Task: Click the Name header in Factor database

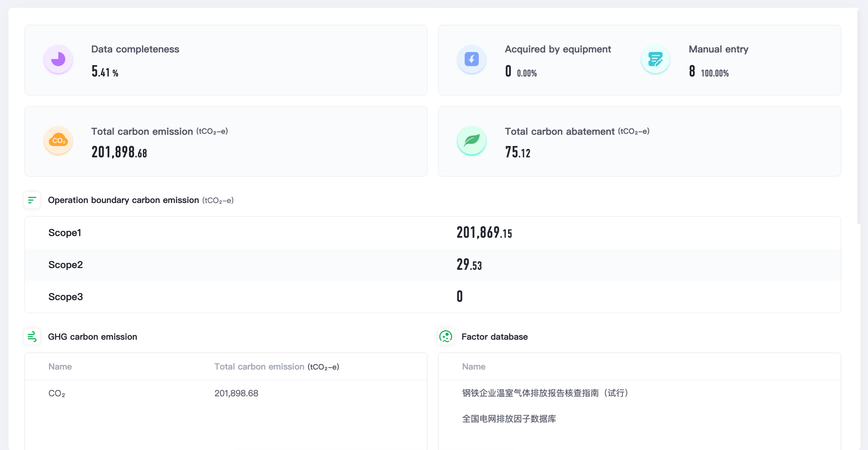Action: click(x=473, y=367)
